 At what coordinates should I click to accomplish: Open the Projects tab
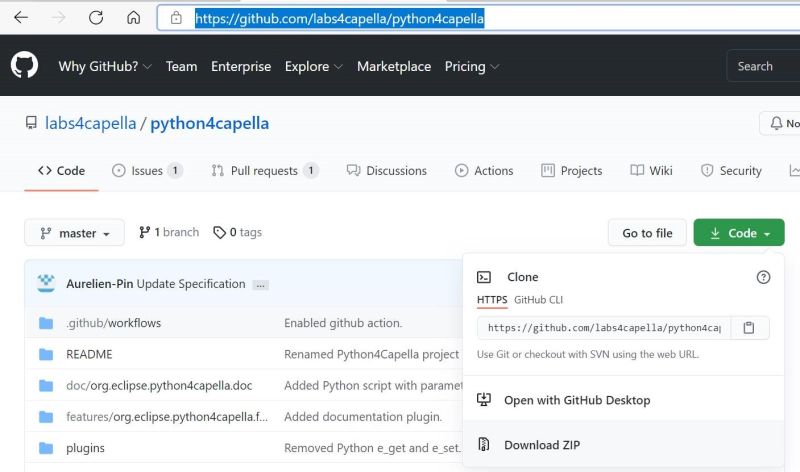(571, 170)
